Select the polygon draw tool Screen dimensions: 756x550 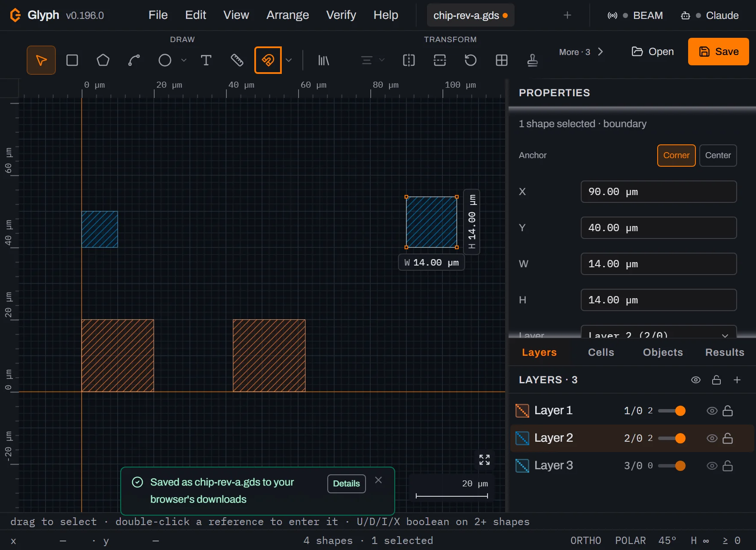point(103,60)
